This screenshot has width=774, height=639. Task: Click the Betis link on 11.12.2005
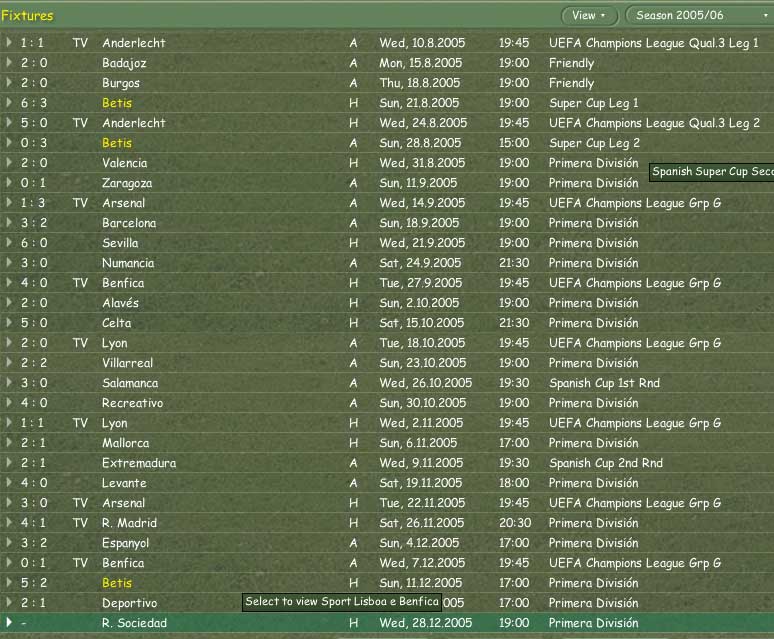(117, 583)
